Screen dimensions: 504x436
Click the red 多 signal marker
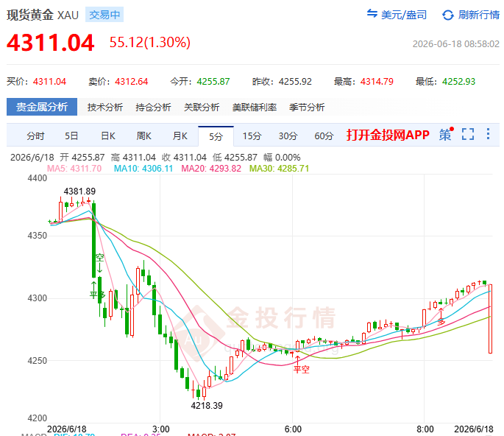(441, 321)
